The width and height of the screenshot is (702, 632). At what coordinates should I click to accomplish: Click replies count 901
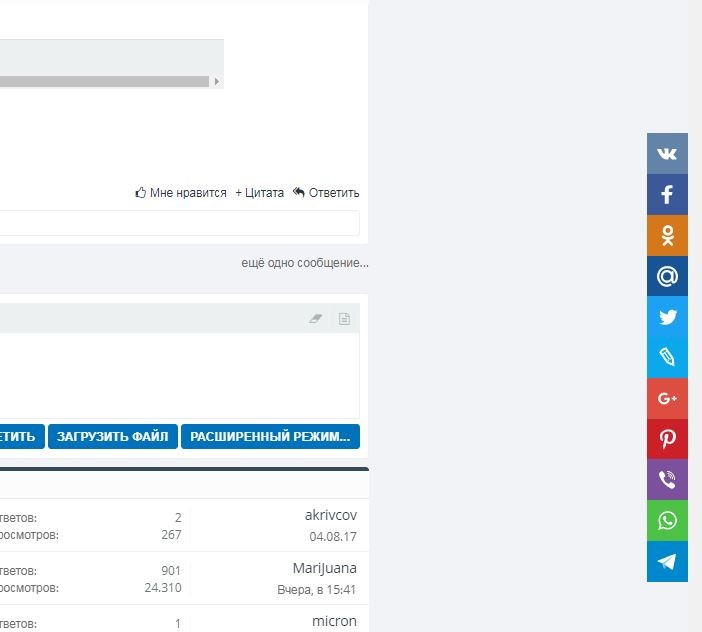click(x=171, y=571)
